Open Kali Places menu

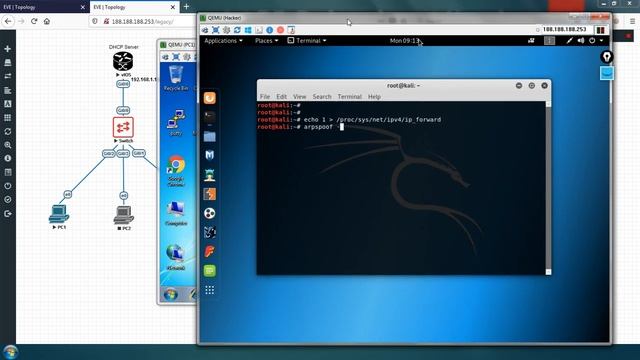pos(266,40)
